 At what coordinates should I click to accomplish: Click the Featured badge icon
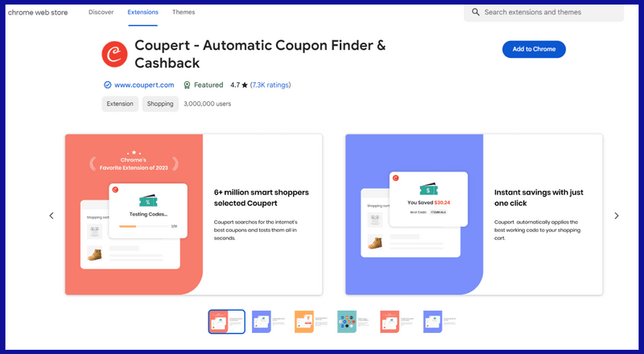point(187,84)
